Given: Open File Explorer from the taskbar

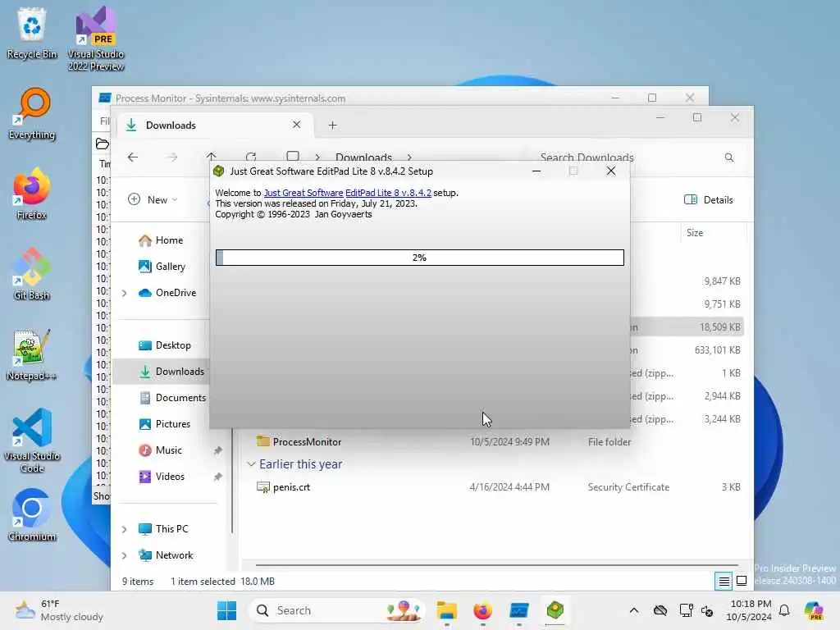Looking at the screenshot, I should click(447, 610).
